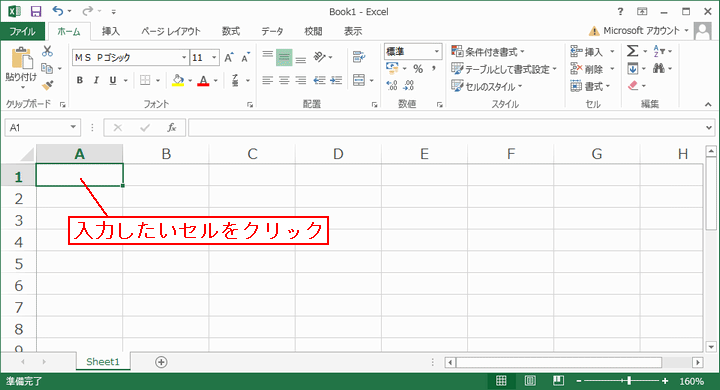Switch to the 校閲 tab
Image resolution: width=720 pixels, height=390 pixels.
click(313, 31)
